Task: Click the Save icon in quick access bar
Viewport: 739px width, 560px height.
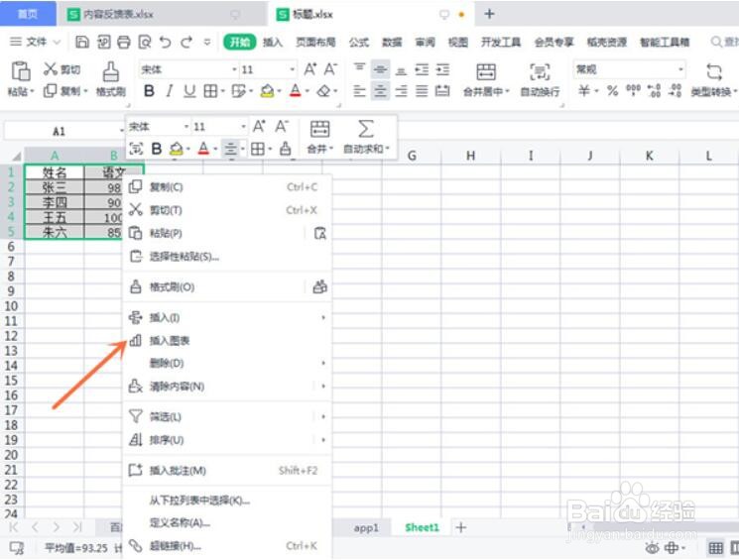Action: 82,42
